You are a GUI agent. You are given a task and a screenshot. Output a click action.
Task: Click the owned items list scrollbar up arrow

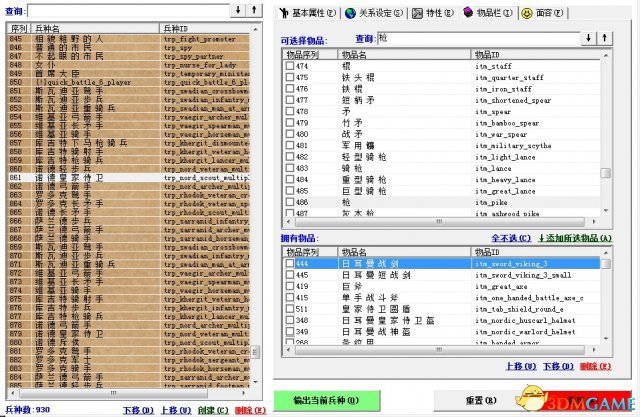point(606,253)
